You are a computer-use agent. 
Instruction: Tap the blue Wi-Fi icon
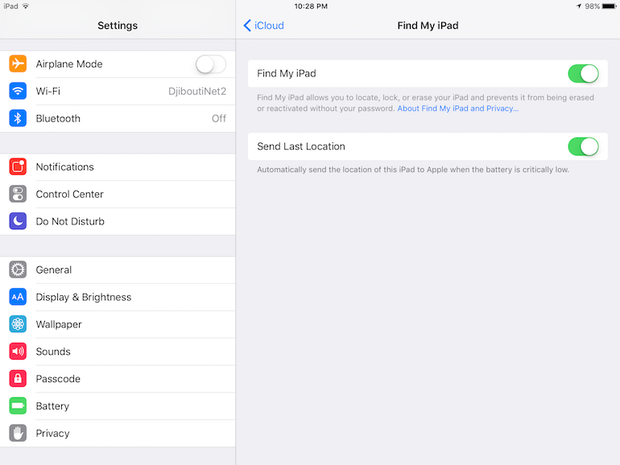tap(18, 91)
